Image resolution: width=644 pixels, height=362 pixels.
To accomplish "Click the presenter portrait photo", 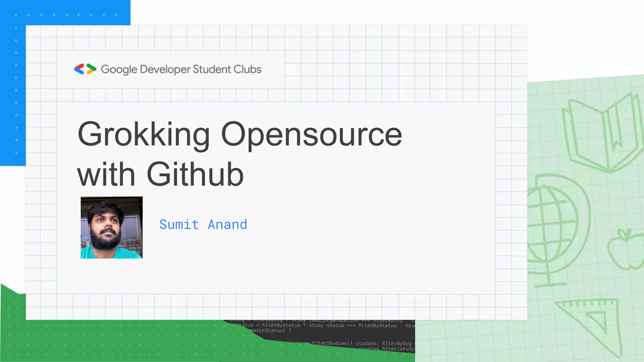I will [112, 228].
